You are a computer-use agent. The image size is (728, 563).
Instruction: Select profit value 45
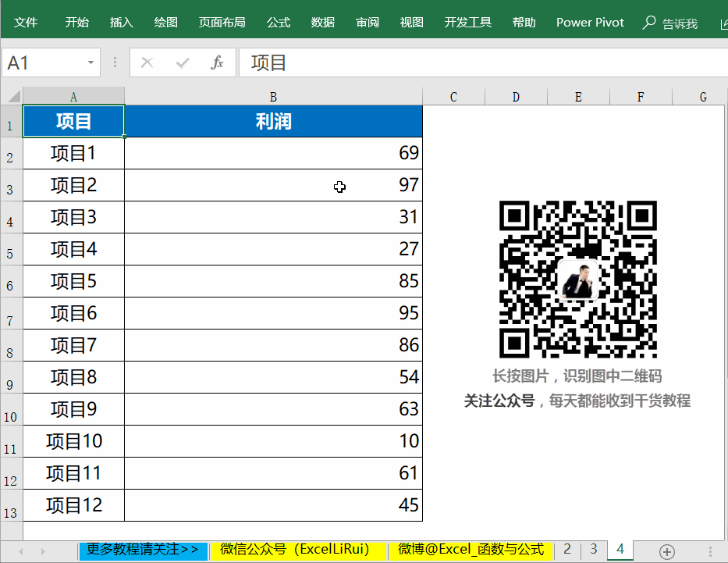tap(273, 505)
